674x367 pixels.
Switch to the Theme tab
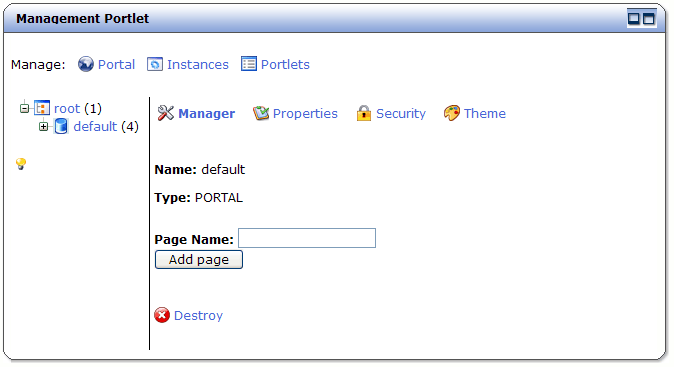(484, 113)
